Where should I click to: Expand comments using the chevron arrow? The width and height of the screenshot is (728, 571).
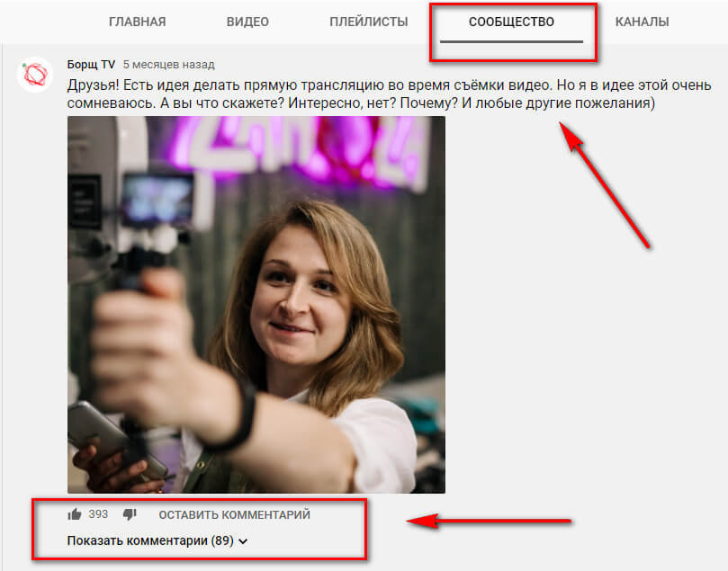coord(243,541)
